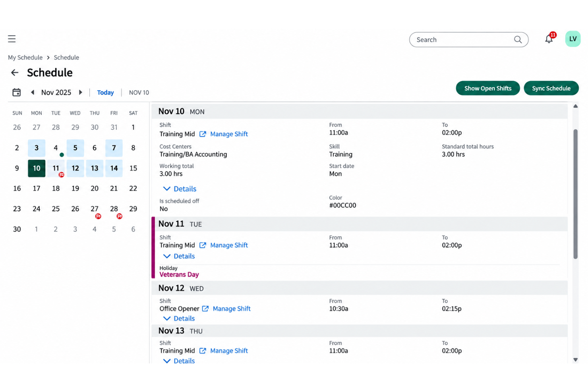Open the calendar date picker icon
This screenshot has width=588, height=392.
tap(16, 92)
